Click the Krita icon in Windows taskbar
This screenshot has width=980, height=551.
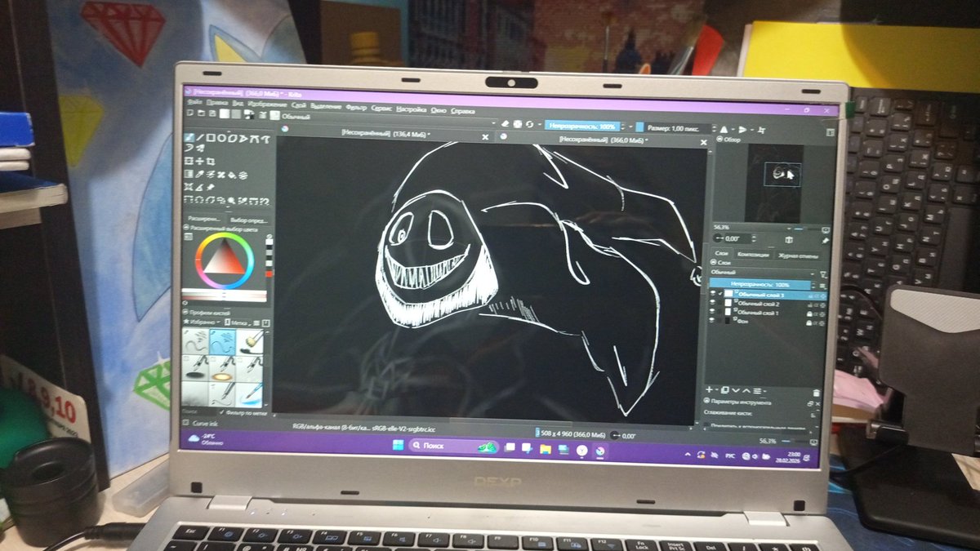pyautogui.click(x=600, y=450)
